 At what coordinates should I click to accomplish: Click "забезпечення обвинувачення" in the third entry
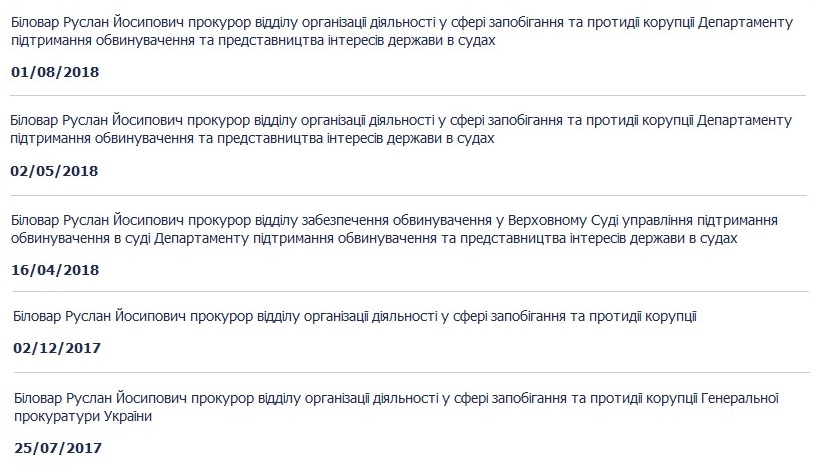(x=398, y=220)
